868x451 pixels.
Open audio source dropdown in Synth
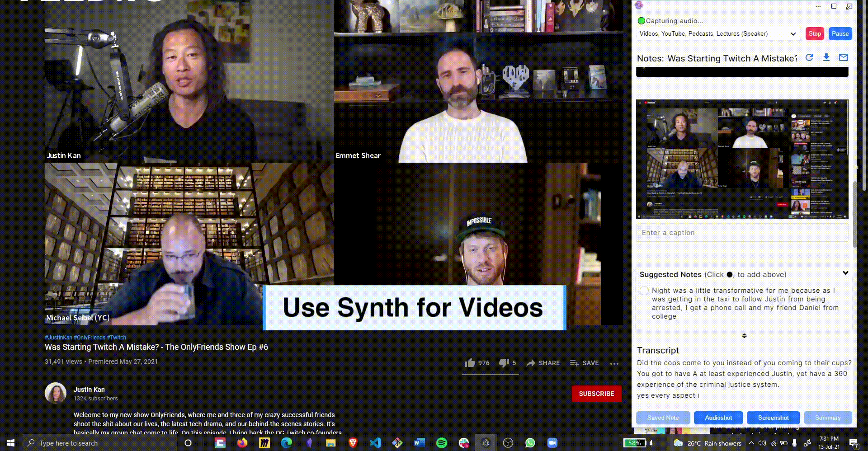tap(718, 34)
